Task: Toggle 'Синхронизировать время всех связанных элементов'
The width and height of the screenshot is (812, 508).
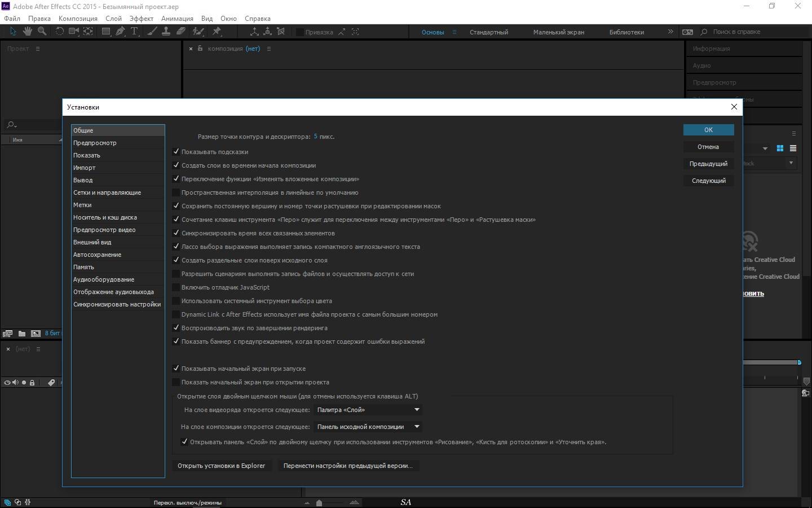Action: coord(176,233)
